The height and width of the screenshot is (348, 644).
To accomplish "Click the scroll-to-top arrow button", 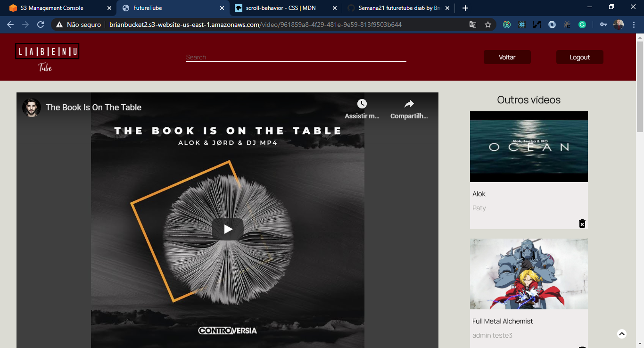I will coord(622,334).
